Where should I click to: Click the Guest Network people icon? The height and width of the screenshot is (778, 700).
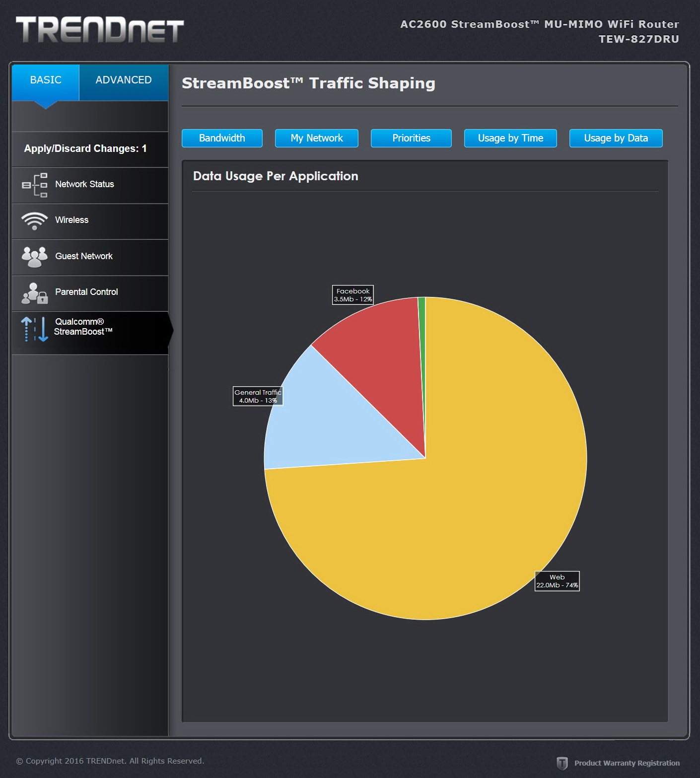[34, 257]
